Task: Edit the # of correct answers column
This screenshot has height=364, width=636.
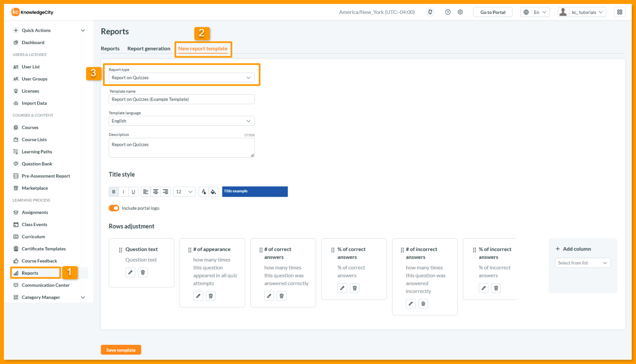Action: pos(269,296)
